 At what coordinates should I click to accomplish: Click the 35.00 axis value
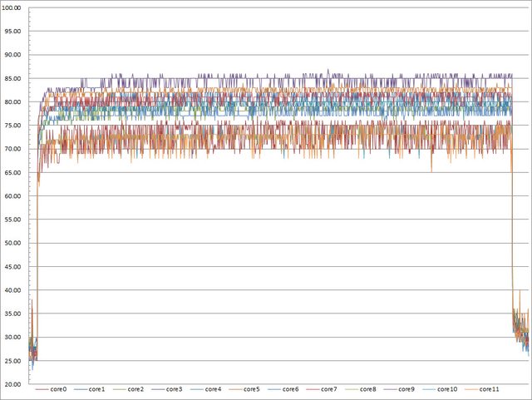13,314
